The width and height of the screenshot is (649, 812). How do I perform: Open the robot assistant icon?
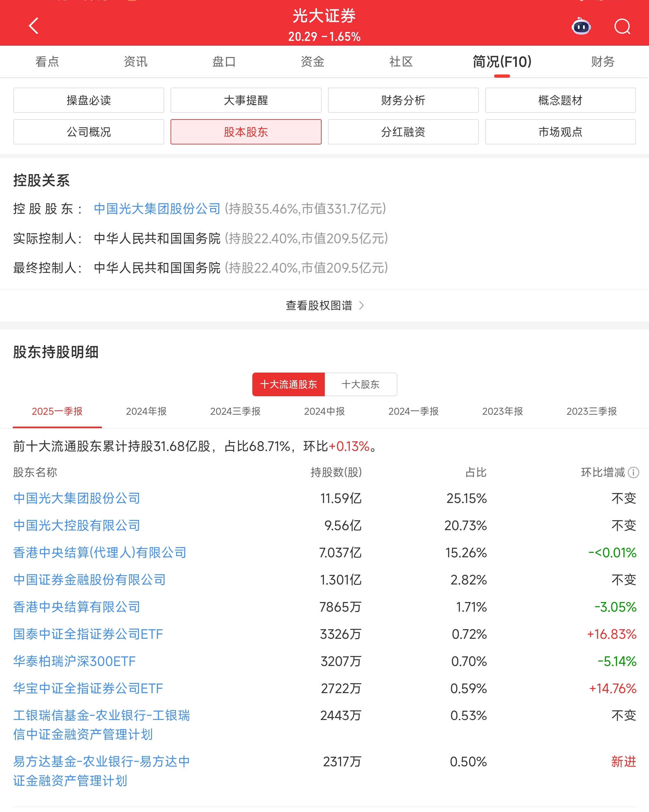(x=581, y=26)
